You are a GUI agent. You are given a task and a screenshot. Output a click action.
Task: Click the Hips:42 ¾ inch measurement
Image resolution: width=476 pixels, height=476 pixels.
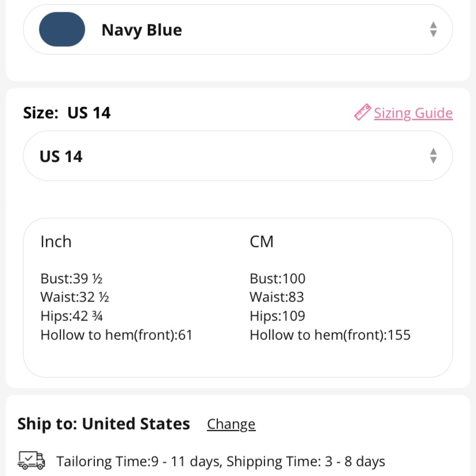coord(72,316)
